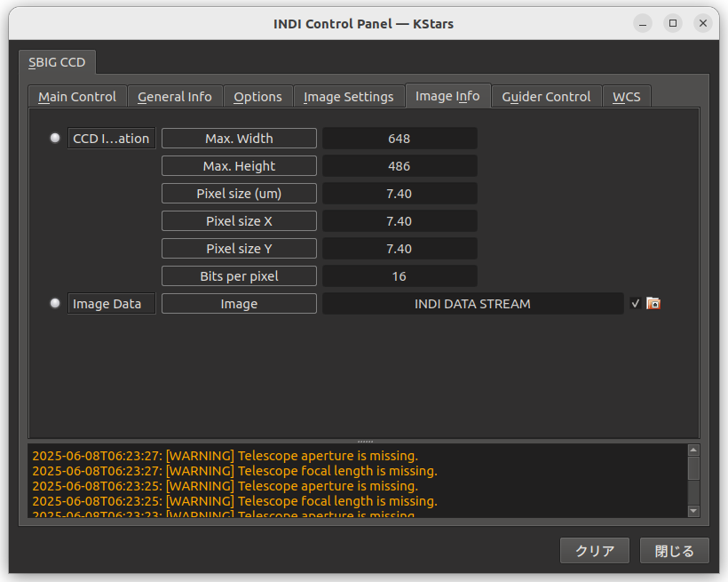Click the Pixel size (um) label

pos(239,194)
